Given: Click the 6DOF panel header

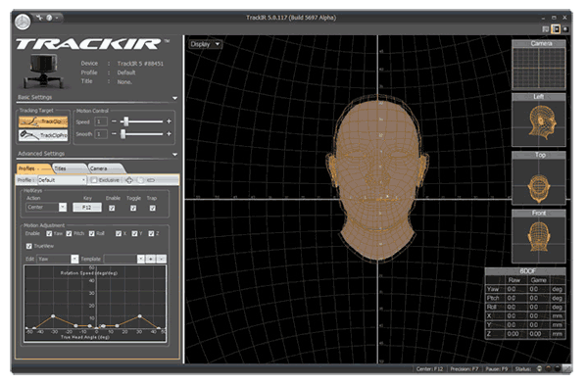Looking at the screenshot, I should tap(525, 271).
